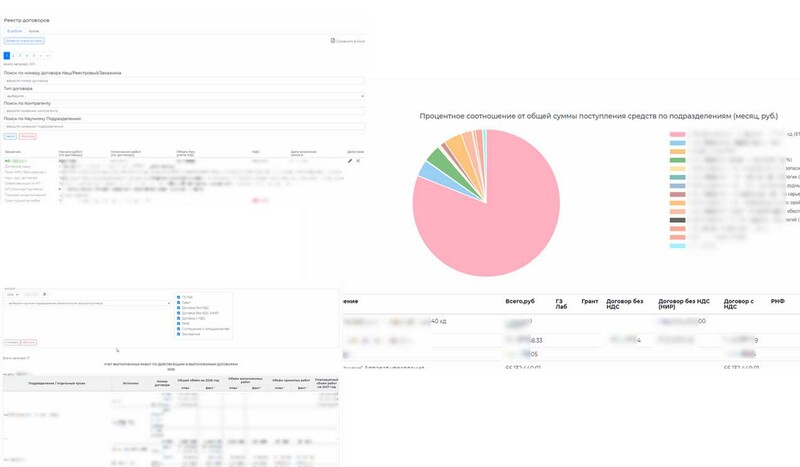Viewport: 800px width, 467px height.
Task: Click the light cyan swatch at the legend's end
Action: (678, 246)
